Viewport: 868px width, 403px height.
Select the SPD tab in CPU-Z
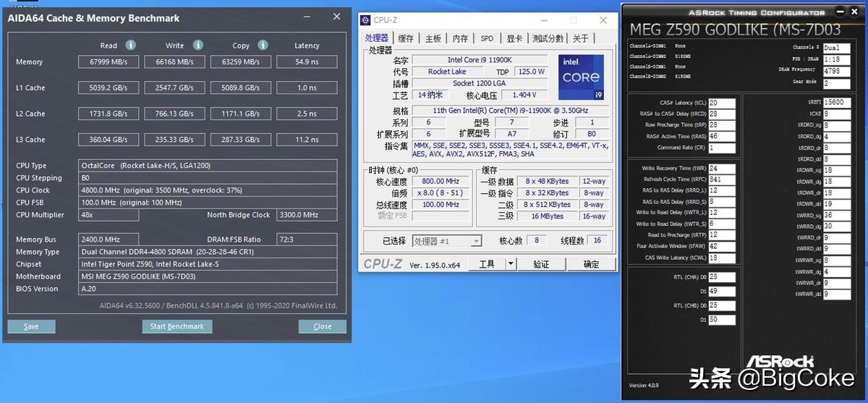[488, 38]
